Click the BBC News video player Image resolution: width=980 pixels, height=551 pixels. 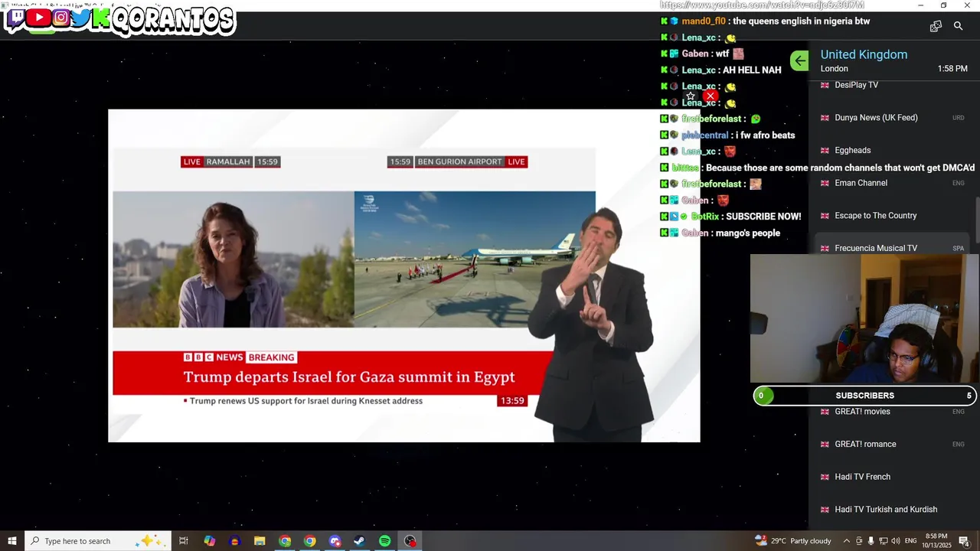404,275
